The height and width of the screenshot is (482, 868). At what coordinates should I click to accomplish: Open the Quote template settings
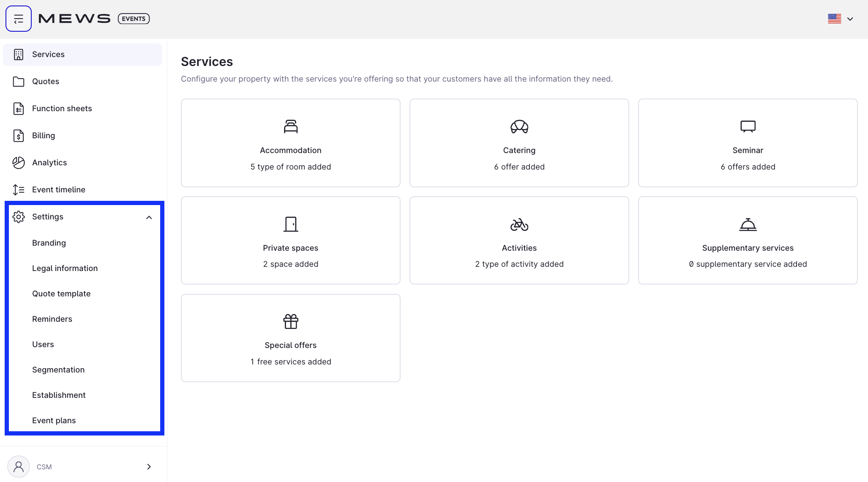(61, 293)
